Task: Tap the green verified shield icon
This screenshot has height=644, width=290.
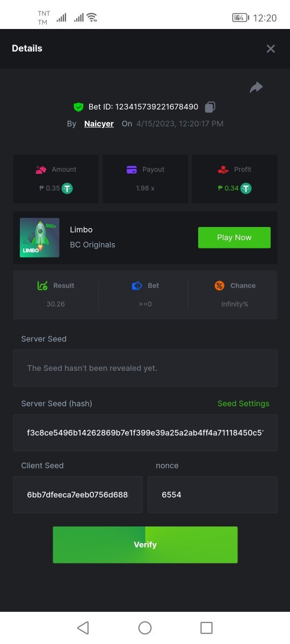Action: (x=78, y=107)
